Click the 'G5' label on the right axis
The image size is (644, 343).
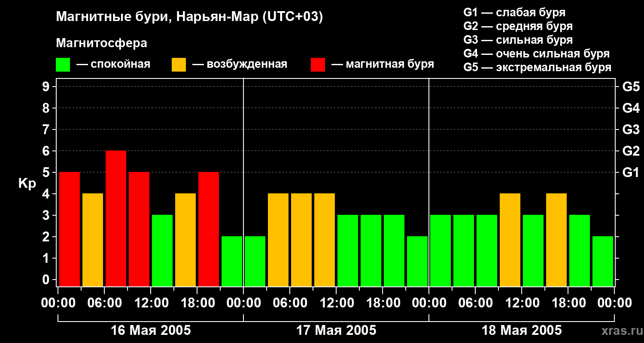click(x=631, y=87)
